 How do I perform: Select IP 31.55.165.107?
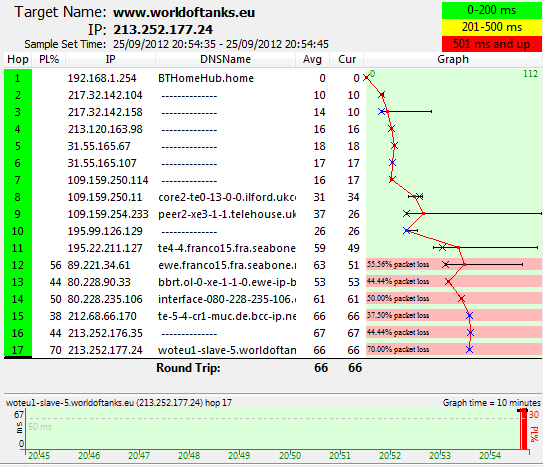(x=102, y=163)
